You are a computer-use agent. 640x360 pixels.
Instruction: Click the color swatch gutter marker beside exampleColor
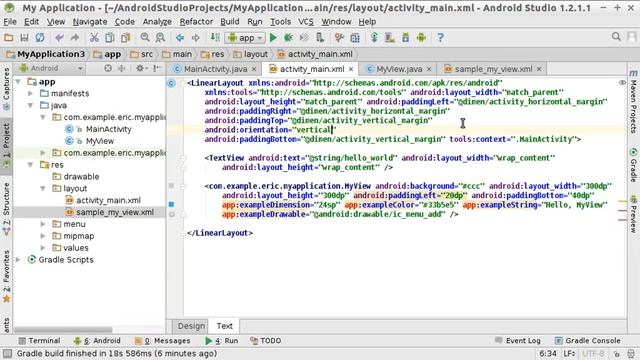(171, 204)
